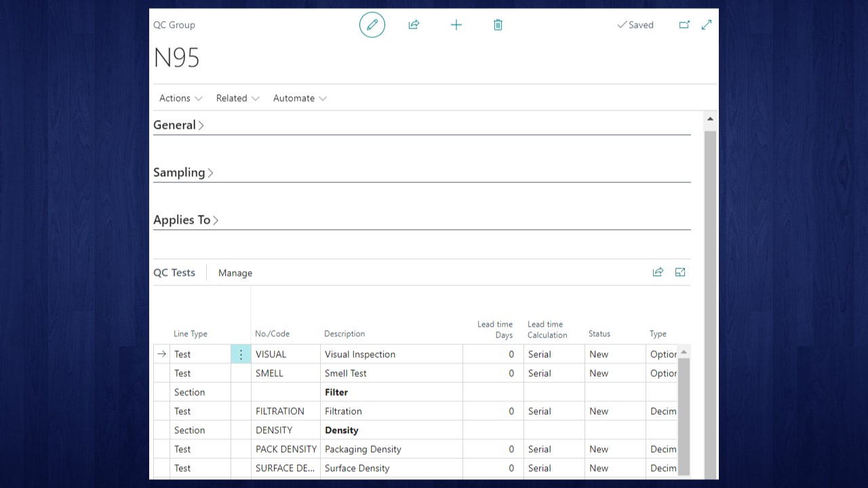
Task: Click the Edit pencil icon
Action: pos(372,25)
